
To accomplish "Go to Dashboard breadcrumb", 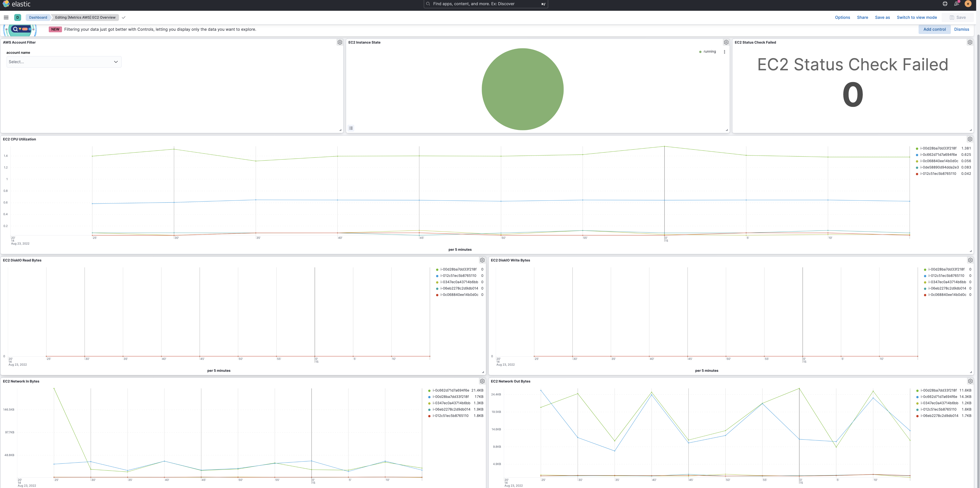I will [38, 17].
